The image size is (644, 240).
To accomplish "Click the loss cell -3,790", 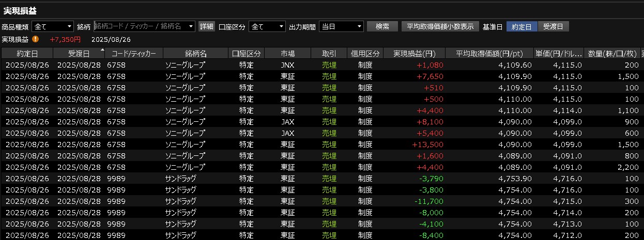I will 432,178.
